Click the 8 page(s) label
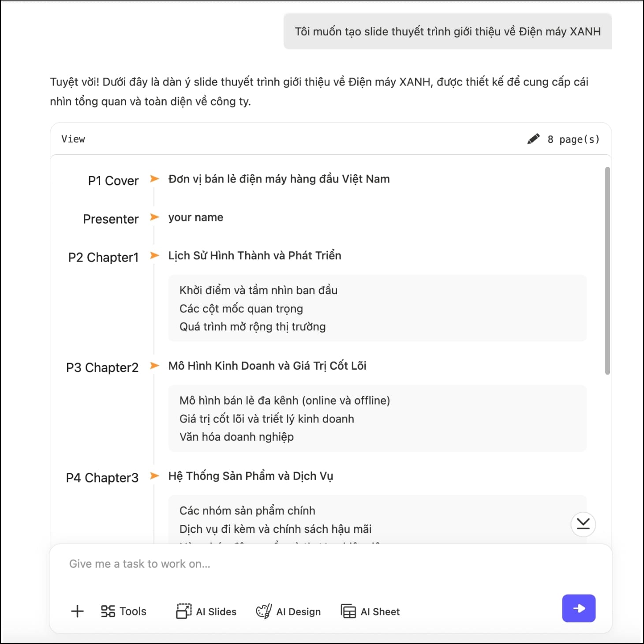644x644 pixels. pyautogui.click(x=573, y=139)
